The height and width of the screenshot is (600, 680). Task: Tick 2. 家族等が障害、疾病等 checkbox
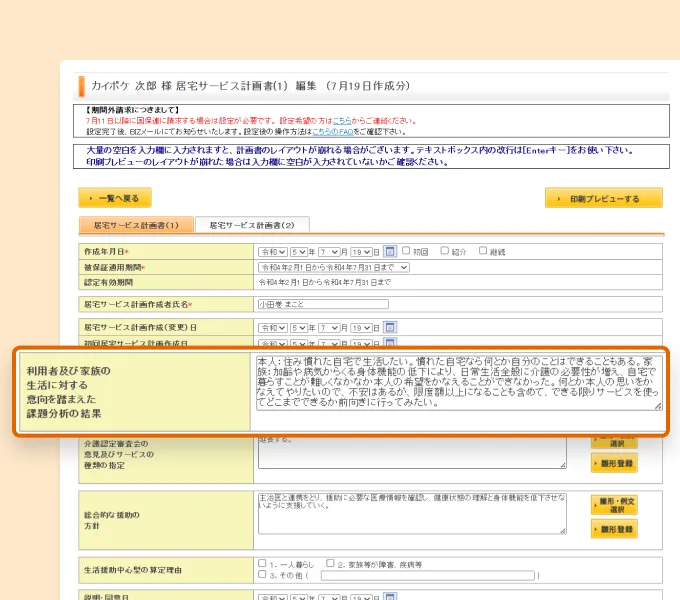click(x=330, y=563)
